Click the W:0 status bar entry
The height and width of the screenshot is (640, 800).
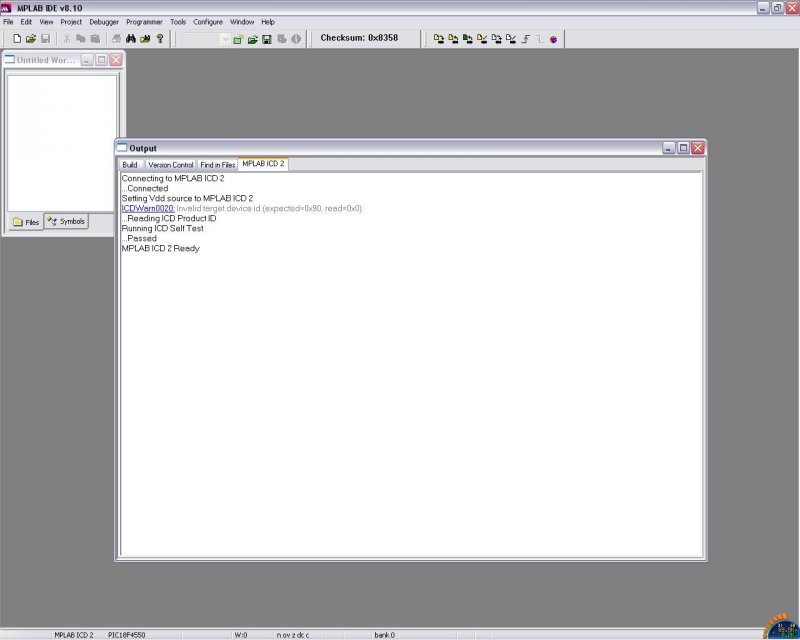[241, 635]
